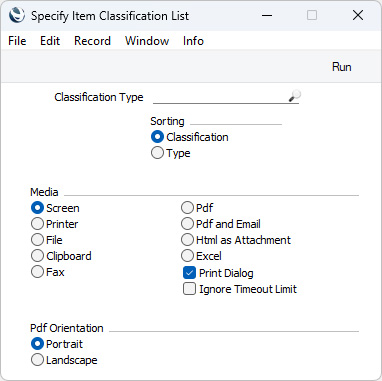
Task: Click the application logo in title bar
Action: 17,15
